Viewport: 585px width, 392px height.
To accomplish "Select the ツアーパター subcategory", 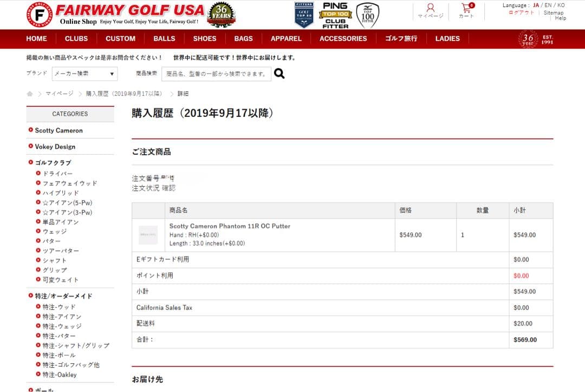I will pyautogui.click(x=61, y=251).
